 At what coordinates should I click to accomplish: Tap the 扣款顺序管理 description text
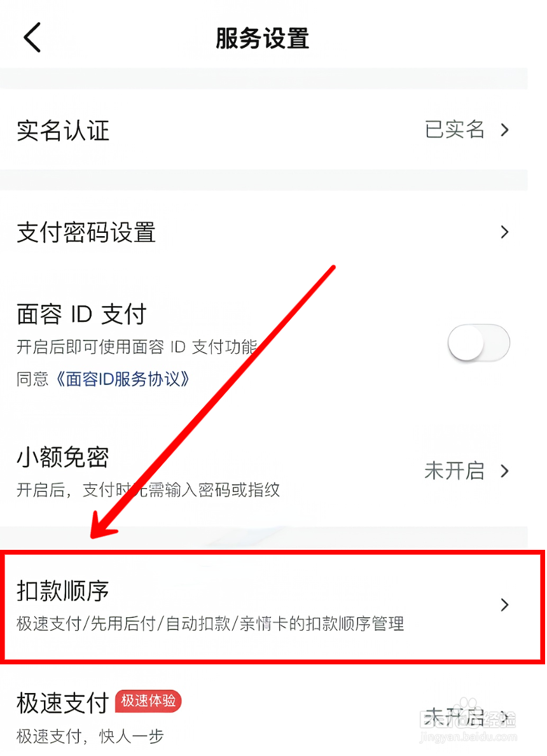point(210,624)
